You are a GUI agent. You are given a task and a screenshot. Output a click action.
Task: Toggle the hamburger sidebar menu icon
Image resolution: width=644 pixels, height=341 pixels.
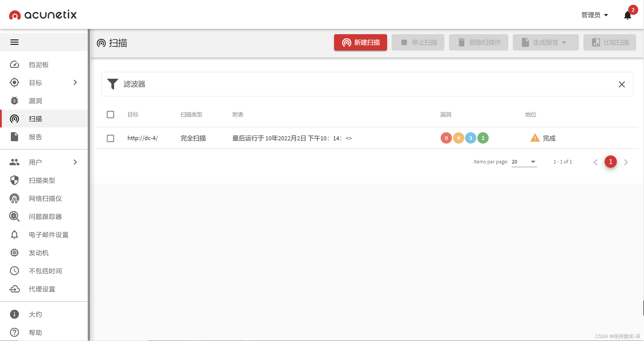14,42
